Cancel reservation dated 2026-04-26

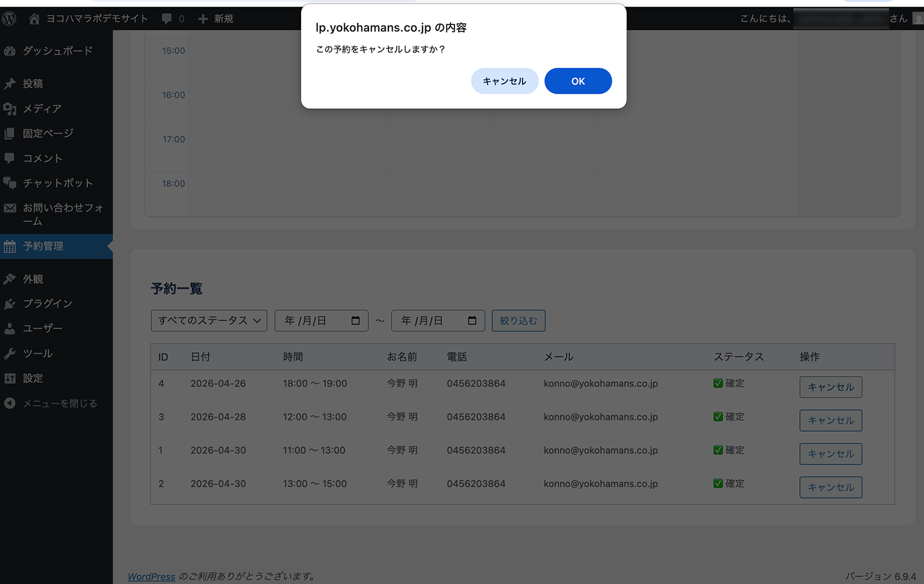pyautogui.click(x=830, y=387)
